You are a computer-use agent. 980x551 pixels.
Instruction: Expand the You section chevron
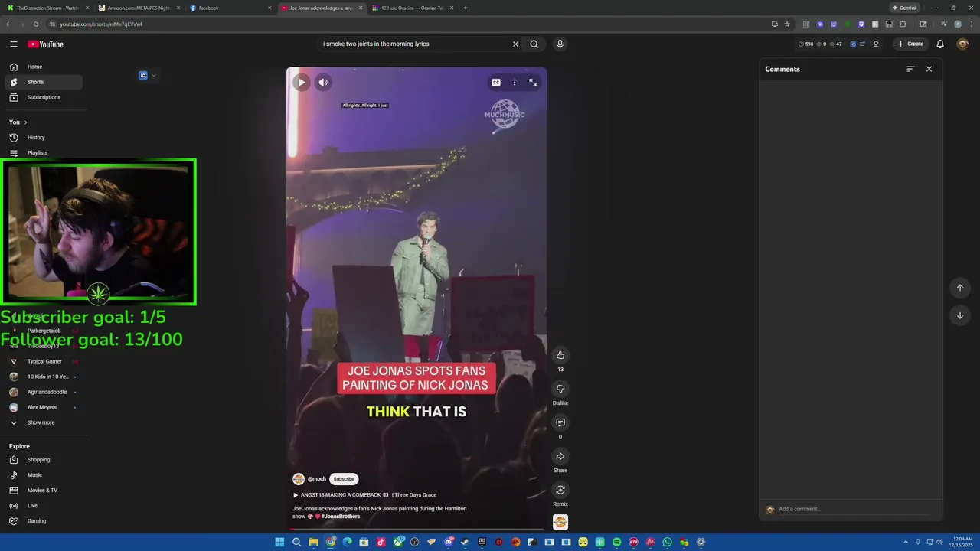tap(25, 122)
